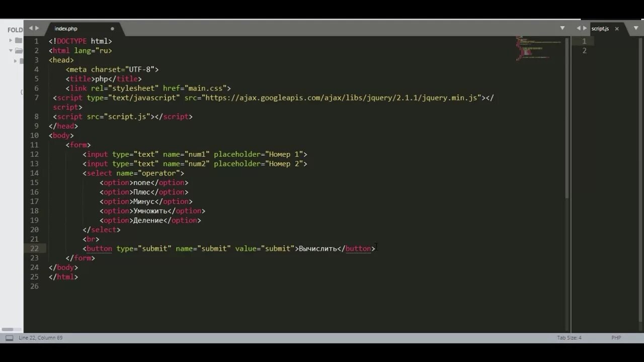Click the 'Умножить' option line
This screenshot has height=362, width=644.
[152, 211]
